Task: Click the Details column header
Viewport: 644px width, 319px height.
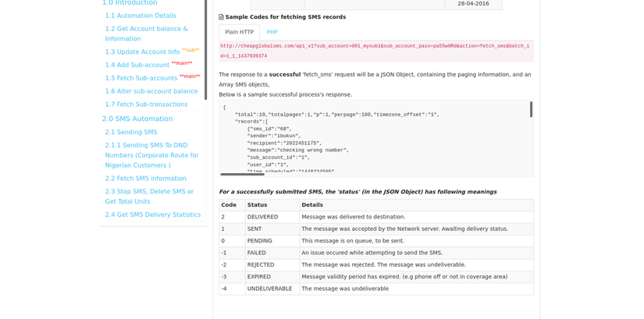Action: click(x=417, y=205)
